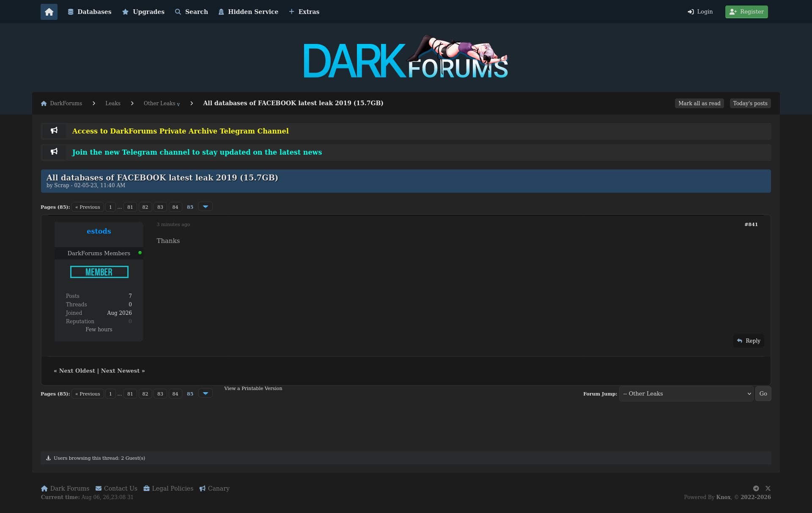Click the green Register button

click(x=746, y=12)
